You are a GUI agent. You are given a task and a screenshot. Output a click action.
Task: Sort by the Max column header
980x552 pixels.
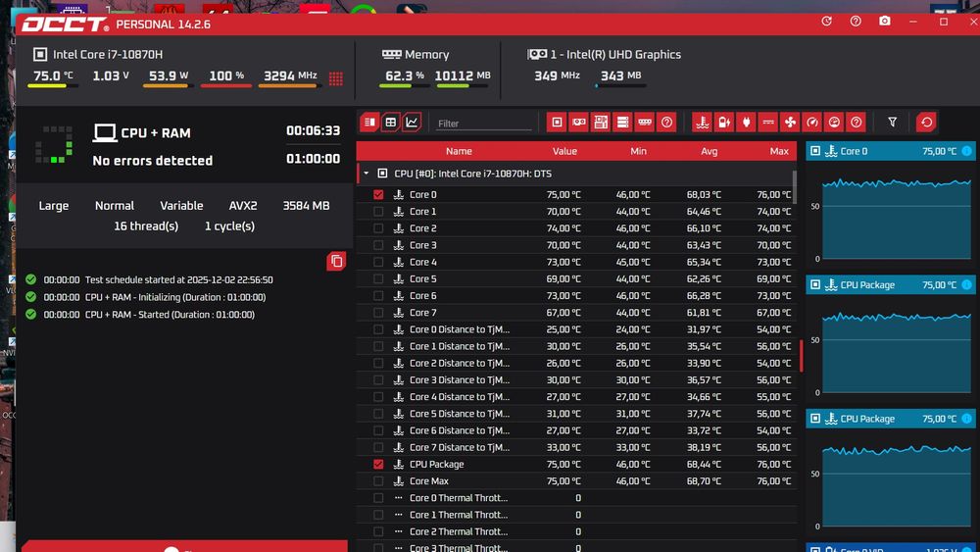[779, 151]
